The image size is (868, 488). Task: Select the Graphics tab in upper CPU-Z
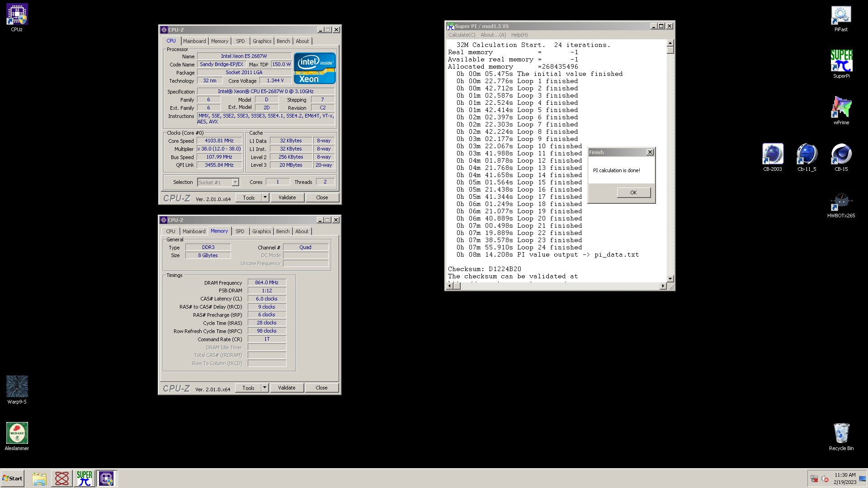click(x=262, y=41)
